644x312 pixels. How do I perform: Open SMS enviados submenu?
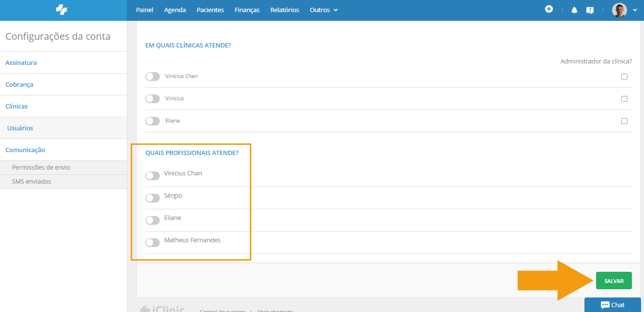[x=63, y=182]
